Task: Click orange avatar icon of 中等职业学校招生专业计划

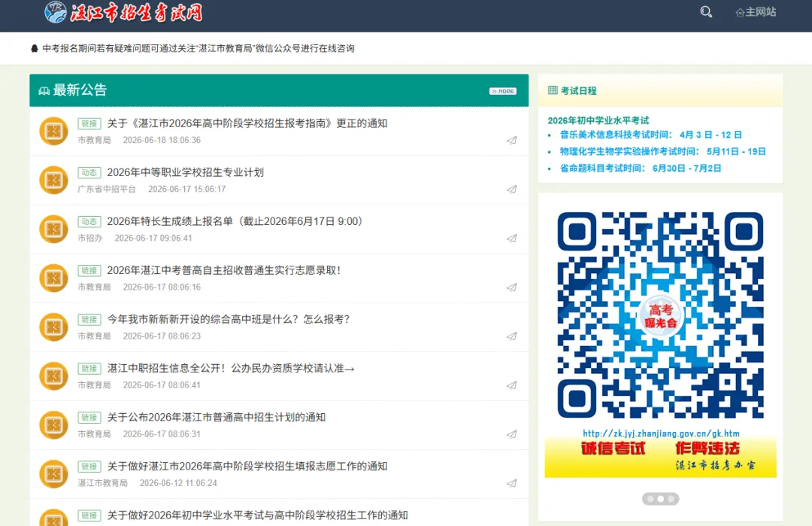Action: click(54, 181)
